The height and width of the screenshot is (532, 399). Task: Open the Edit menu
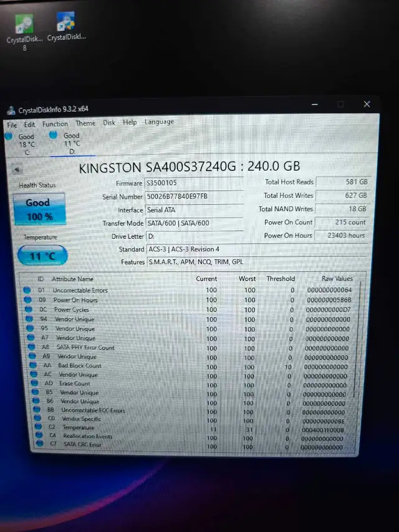pos(29,125)
